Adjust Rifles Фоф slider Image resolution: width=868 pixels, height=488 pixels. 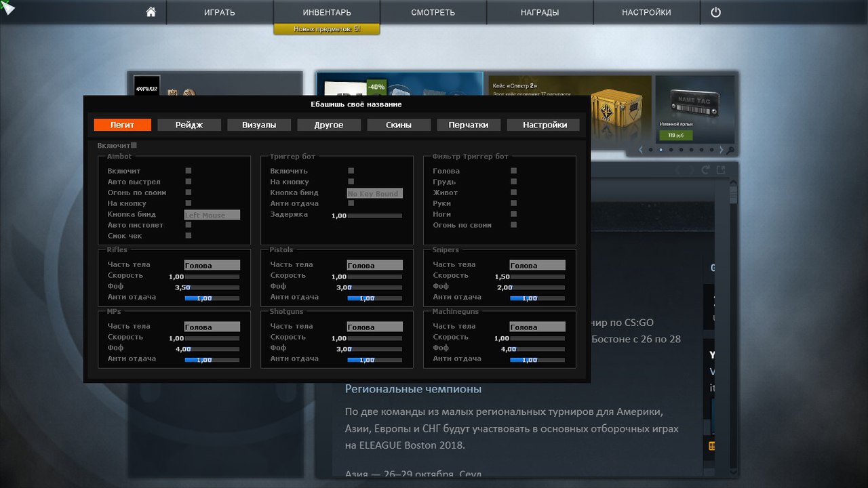(212, 287)
